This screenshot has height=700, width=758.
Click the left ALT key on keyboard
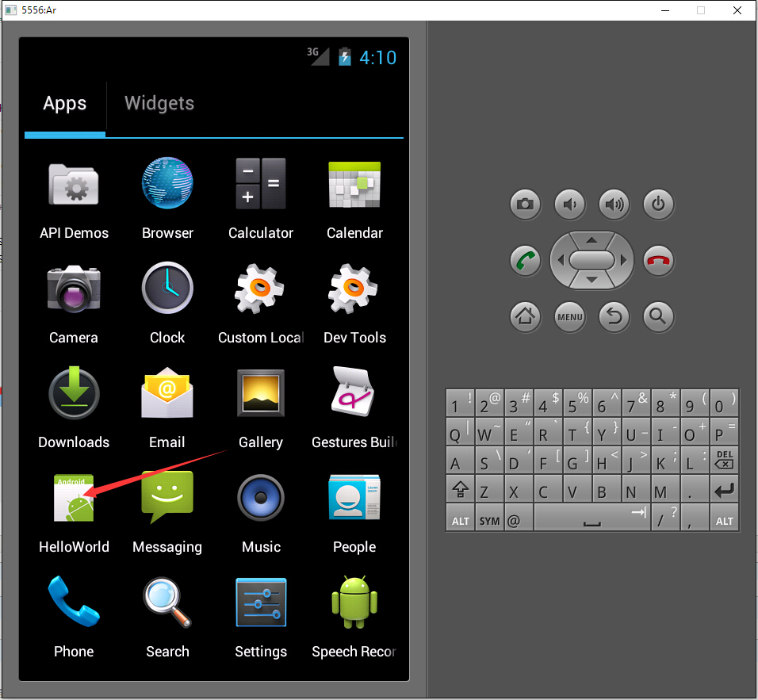[x=460, y=517]
